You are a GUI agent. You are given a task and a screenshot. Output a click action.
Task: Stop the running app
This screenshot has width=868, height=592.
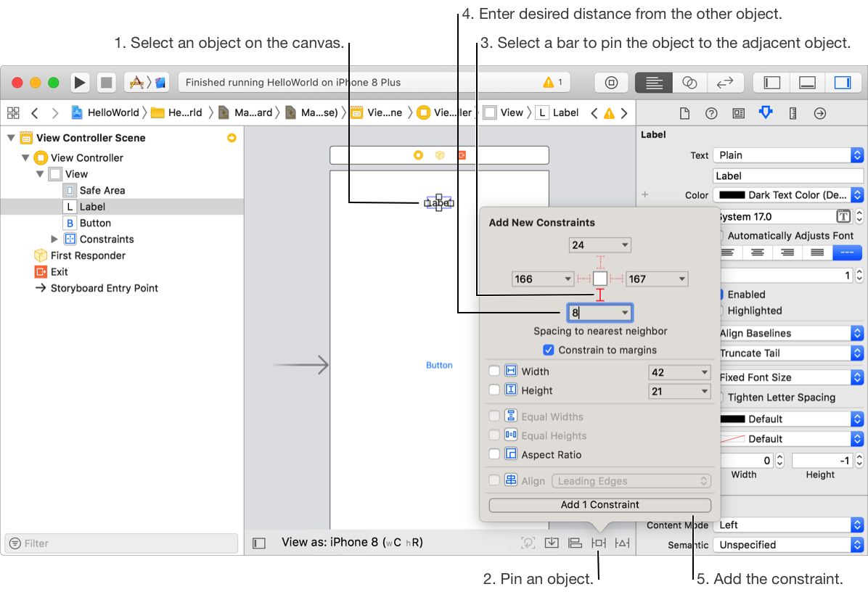[106, 83]
